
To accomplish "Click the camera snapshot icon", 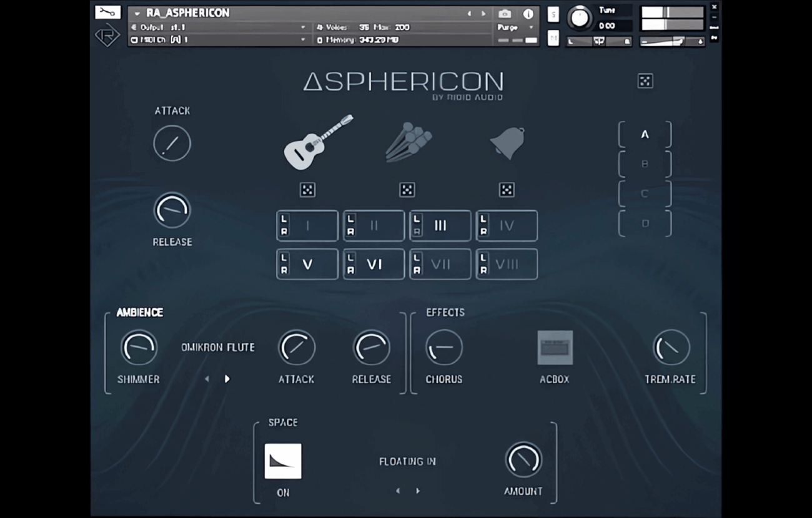I will point(505,14).
